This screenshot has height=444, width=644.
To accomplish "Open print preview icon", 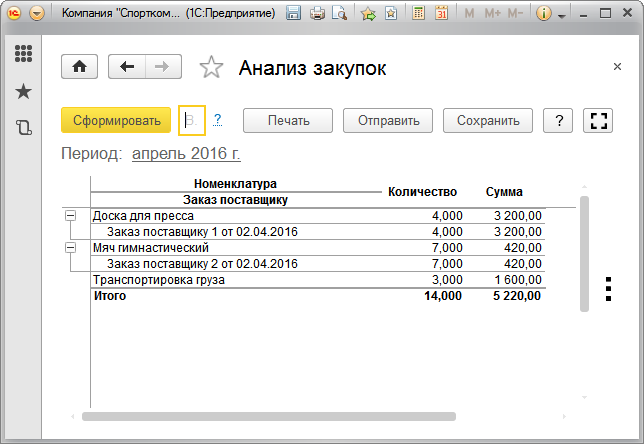I will pos(340,14).
